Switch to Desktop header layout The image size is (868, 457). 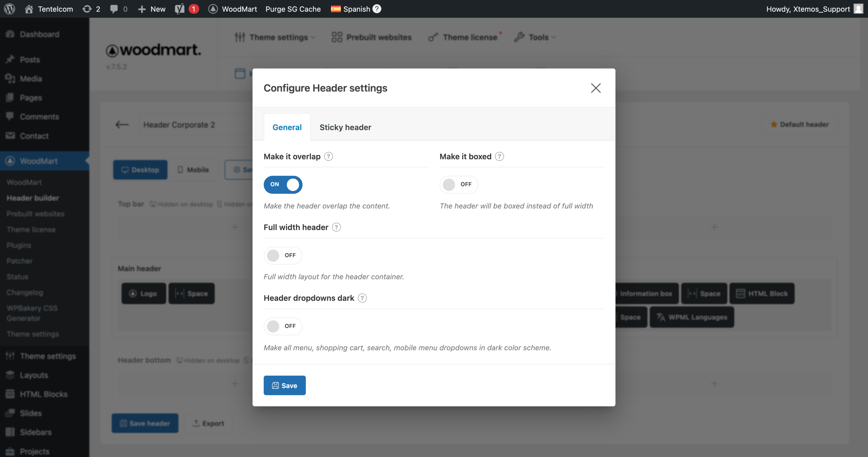[140, 170]
